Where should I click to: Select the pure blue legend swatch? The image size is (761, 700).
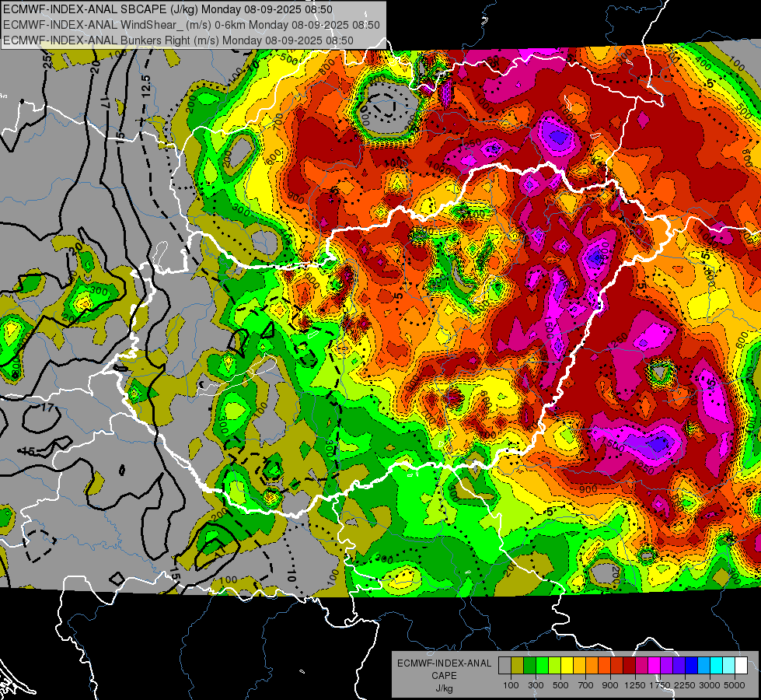coord(692,666)
